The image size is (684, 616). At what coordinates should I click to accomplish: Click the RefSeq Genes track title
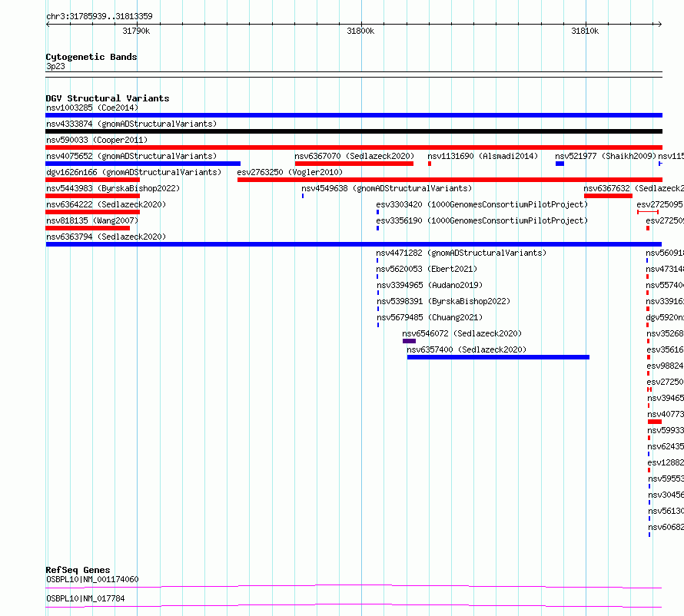click(x=78, y=570)
